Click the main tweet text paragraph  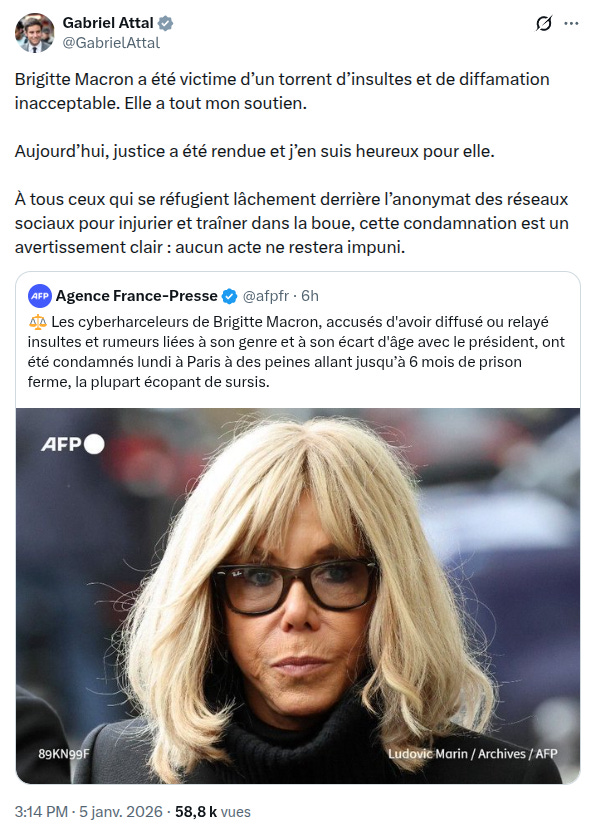tap(292, 163)
